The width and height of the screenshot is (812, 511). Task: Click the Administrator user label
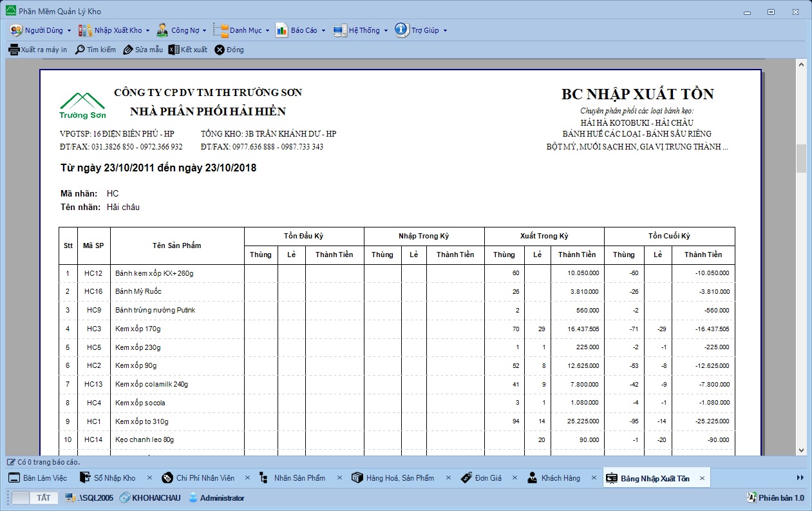coord(222,497)
